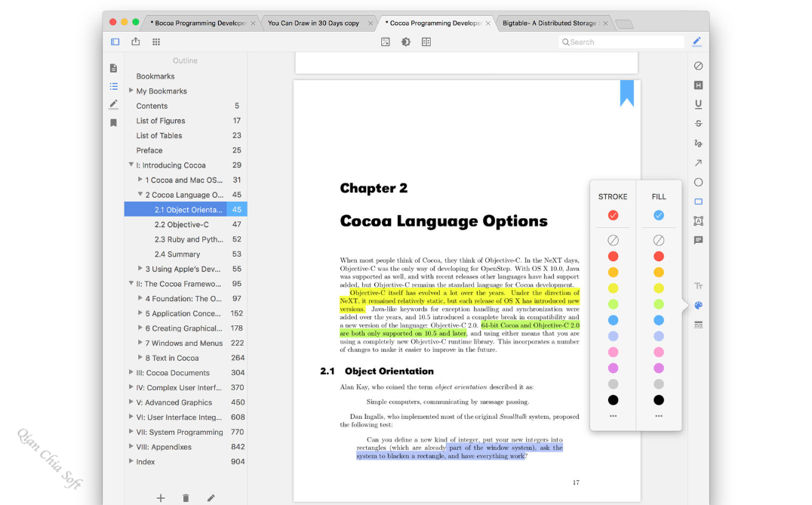
Task: Edit outline item with pencil icon
Action: 211,497
